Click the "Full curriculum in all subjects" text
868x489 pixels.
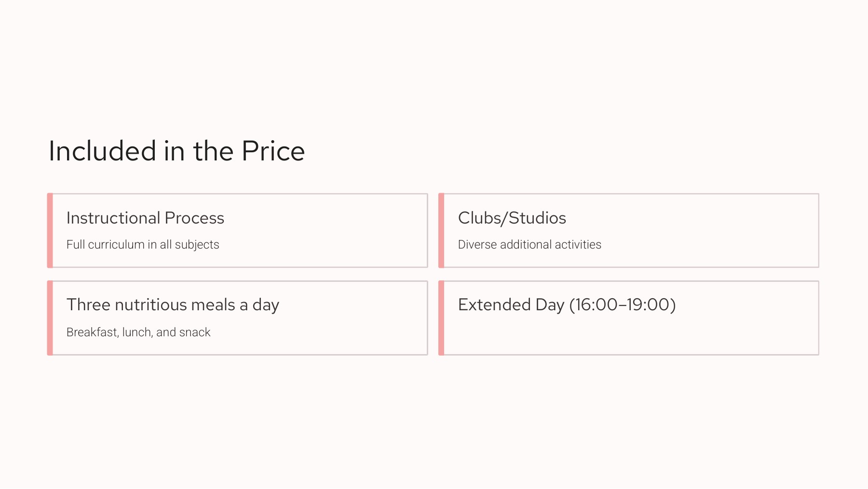(x=143, y=245)
